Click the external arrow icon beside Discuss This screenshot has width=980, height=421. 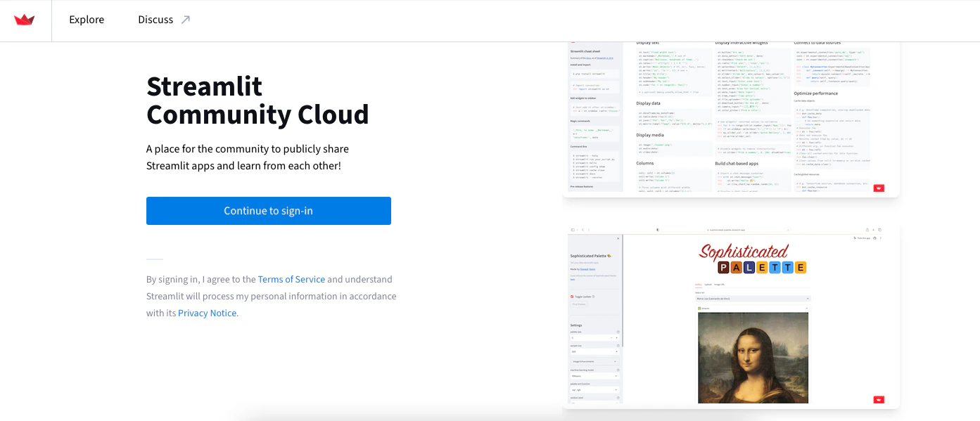coord(186,20)
